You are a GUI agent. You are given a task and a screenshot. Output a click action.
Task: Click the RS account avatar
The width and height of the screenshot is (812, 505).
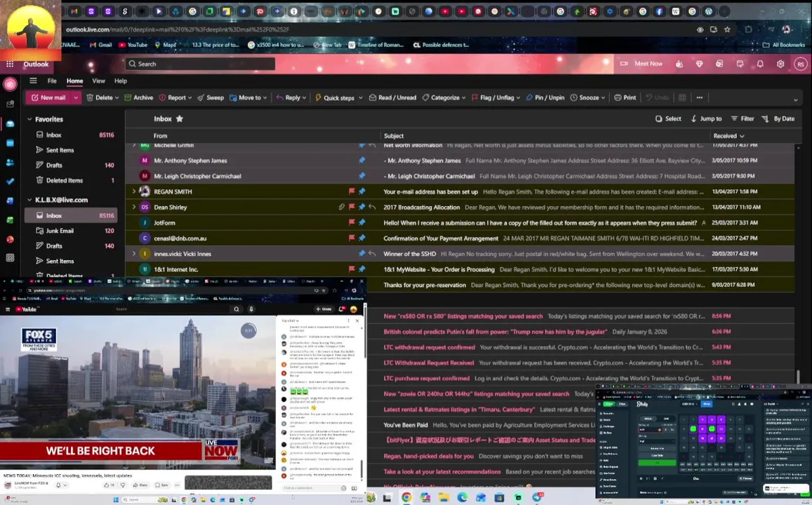[801, 64]
